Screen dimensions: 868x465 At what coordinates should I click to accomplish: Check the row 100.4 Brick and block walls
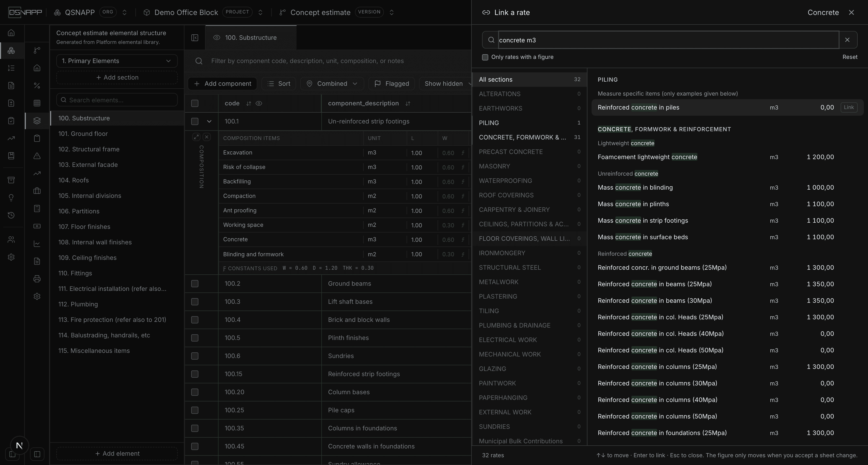coord(195,320)
